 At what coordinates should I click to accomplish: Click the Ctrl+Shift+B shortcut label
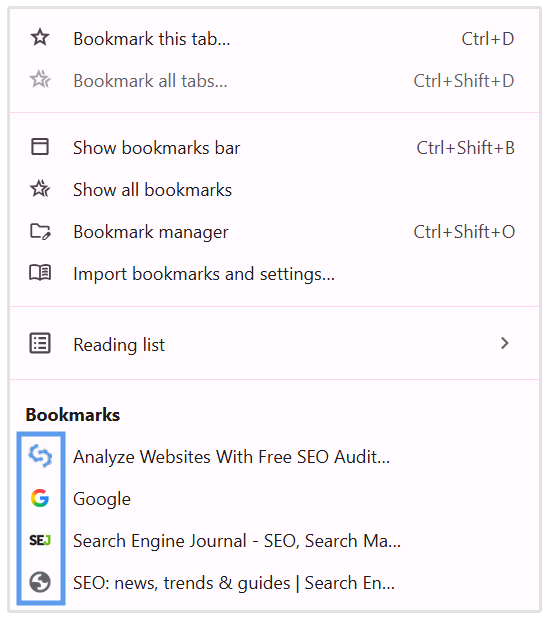pyautogui.click(x=465, y=147)
